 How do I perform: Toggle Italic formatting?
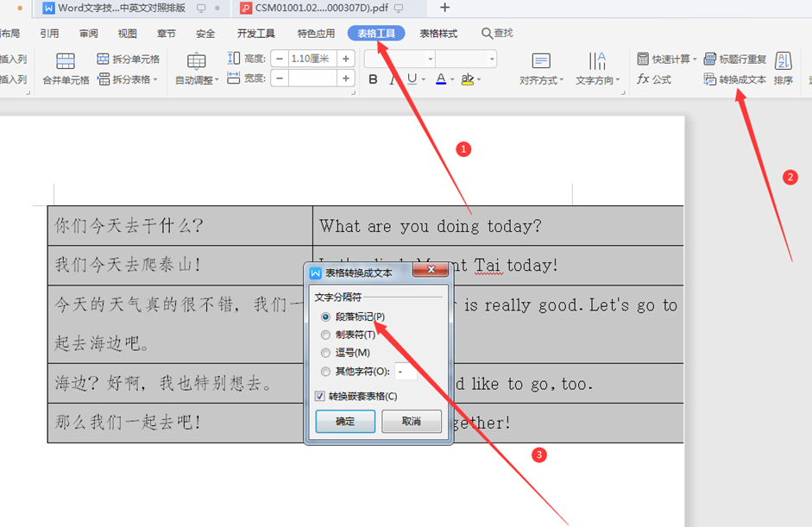393,79
